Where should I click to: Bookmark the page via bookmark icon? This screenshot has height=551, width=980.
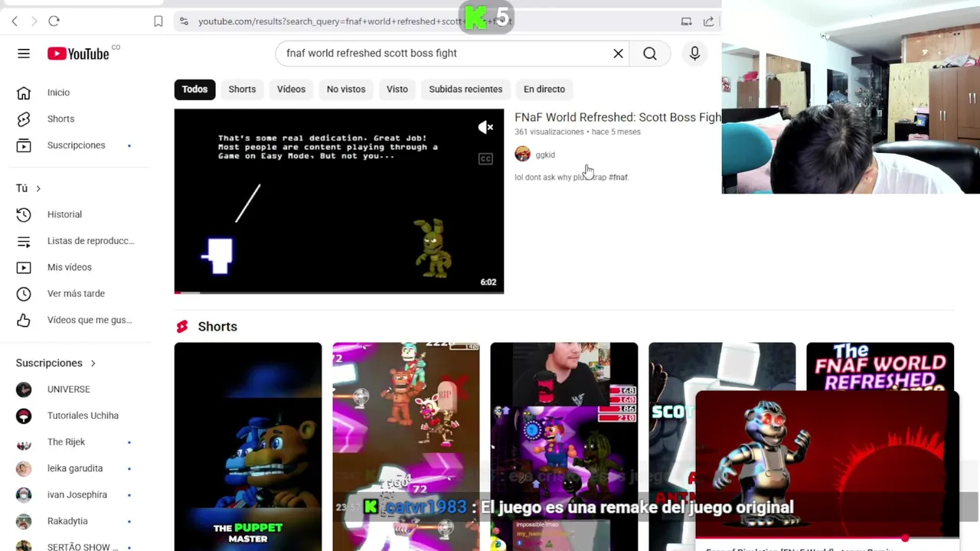158,21
